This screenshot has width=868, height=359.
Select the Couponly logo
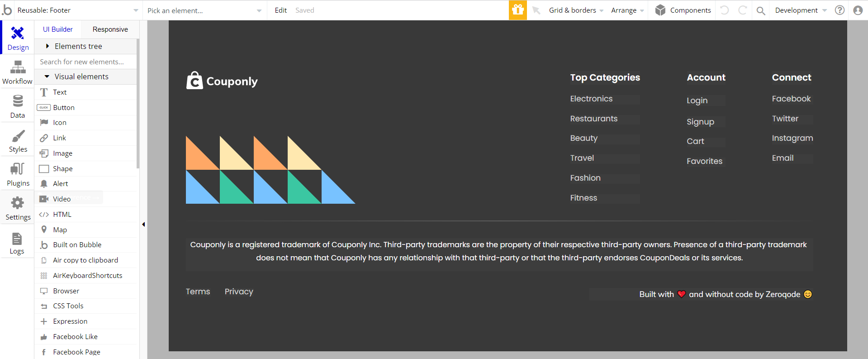point(222,81)
